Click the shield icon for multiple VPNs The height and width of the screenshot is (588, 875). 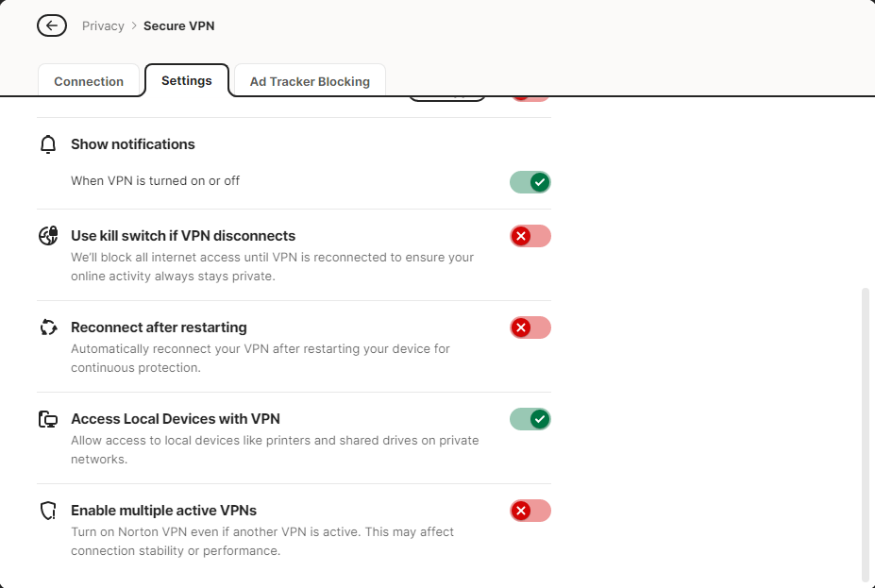point(48,511)
